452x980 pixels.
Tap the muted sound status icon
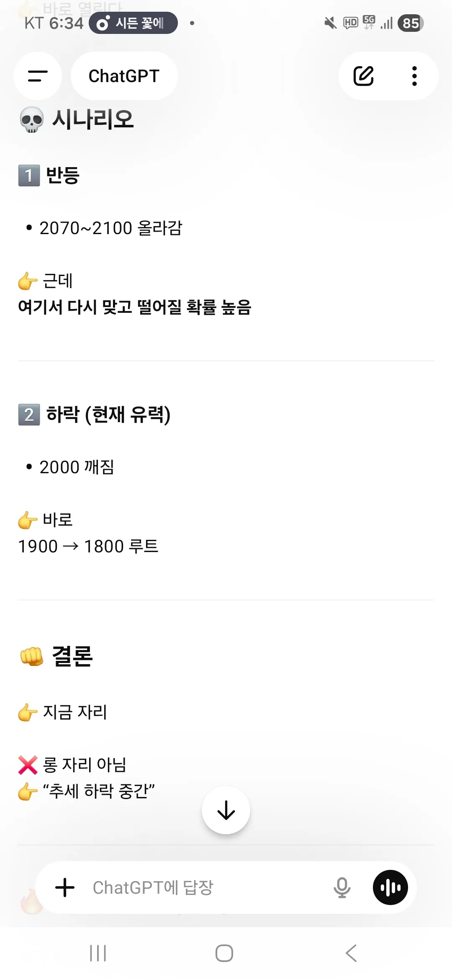click(330, 23)
